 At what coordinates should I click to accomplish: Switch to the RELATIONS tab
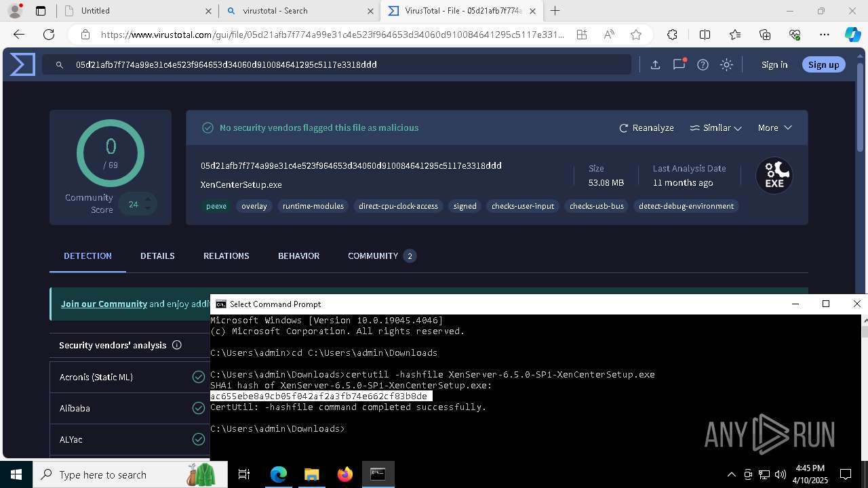tap(226, 256)
